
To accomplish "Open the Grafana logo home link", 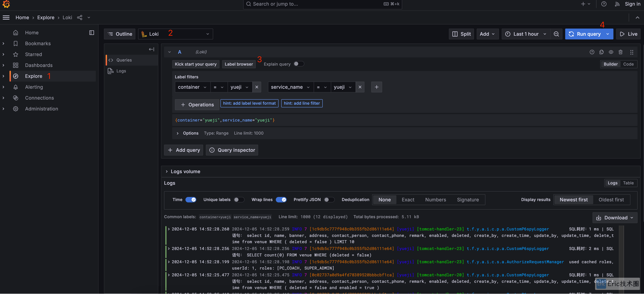I will (6, 4).
